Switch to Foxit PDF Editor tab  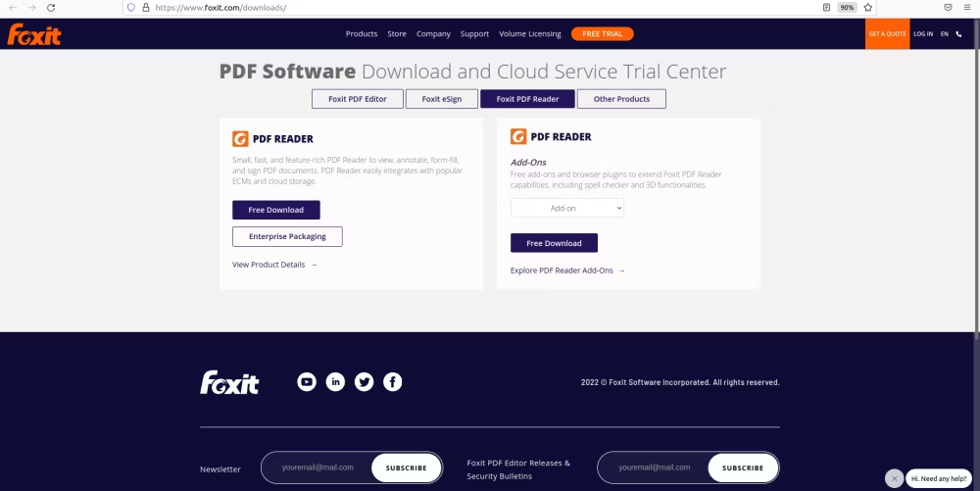tap(358, 99)
